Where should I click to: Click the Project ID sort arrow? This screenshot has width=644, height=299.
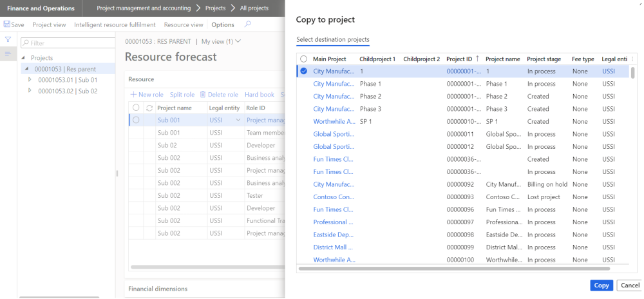click(x=477, y=59)
